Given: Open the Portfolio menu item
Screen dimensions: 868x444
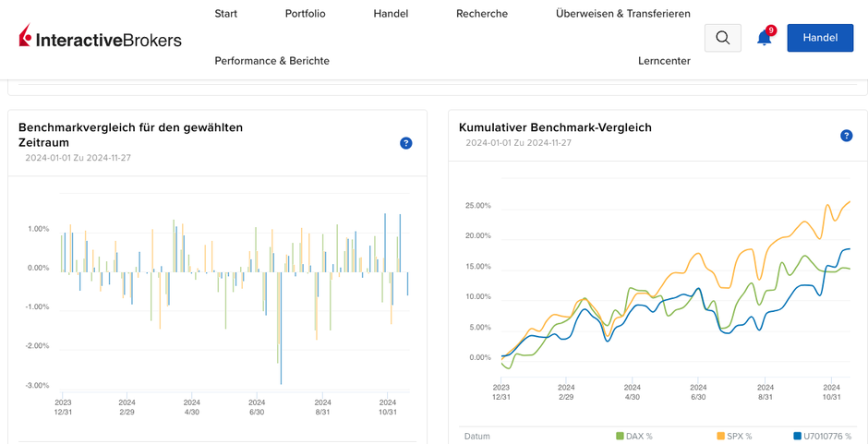Looking at the screenshot, I should click(305, 14).
